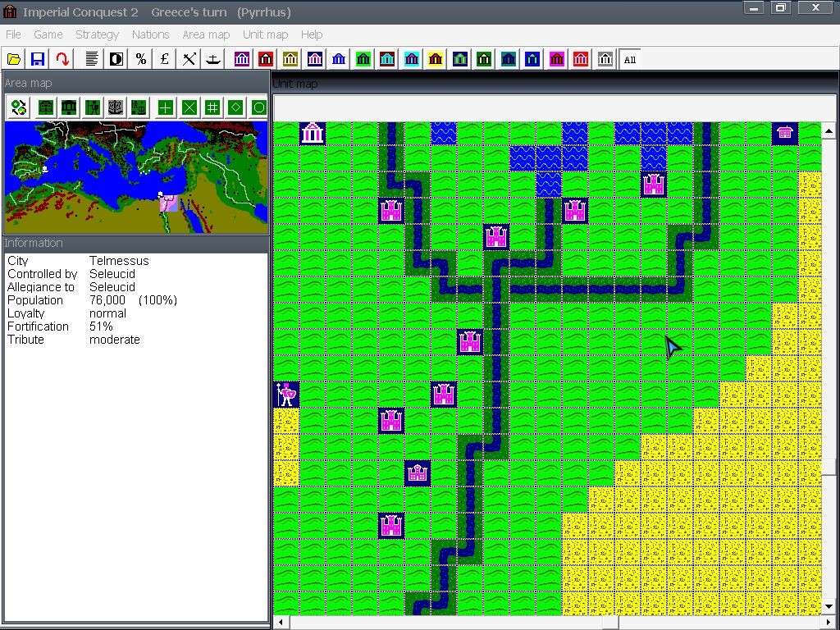Open the File menu
The height and width of the screenshot is (630, 840).
click(13, 34)
